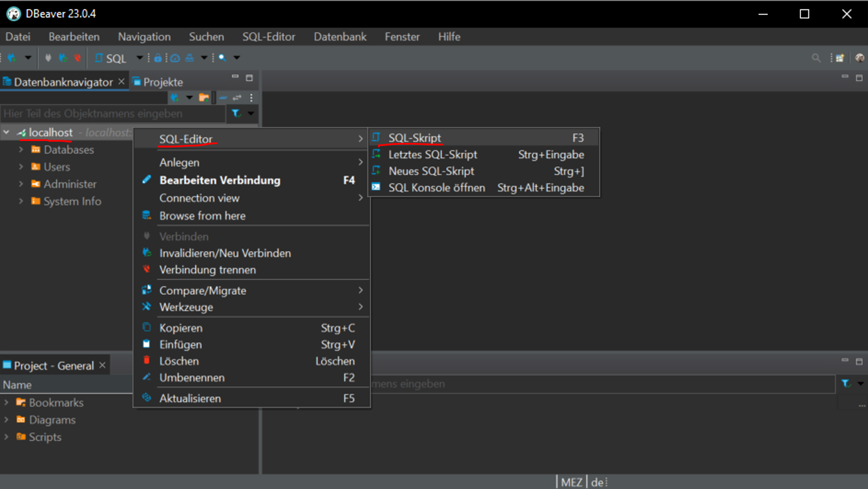Click the blue padlock toolbar icon
Image resolution: width=868 pixels, height=489 pixels.
click(x=158, y=58)
